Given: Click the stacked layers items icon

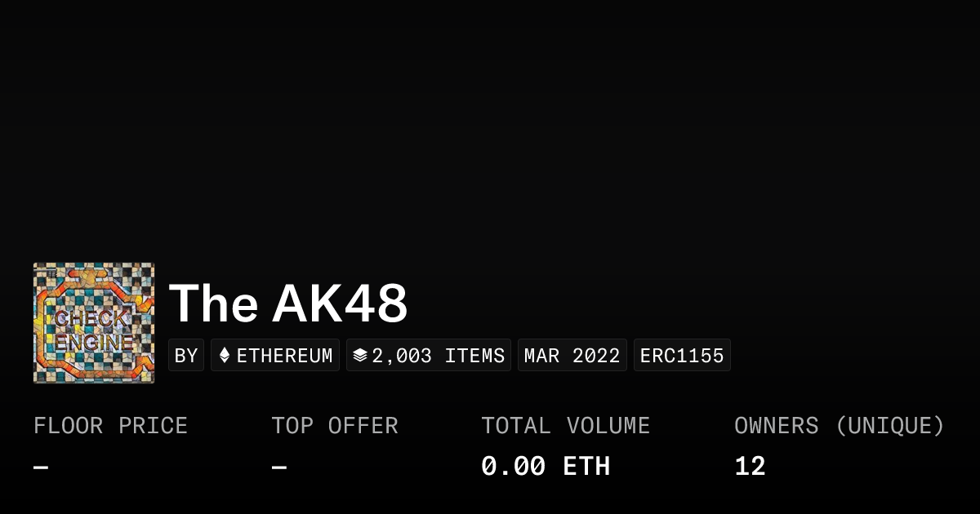Looking at the screenshot, I should pos(360,356).
